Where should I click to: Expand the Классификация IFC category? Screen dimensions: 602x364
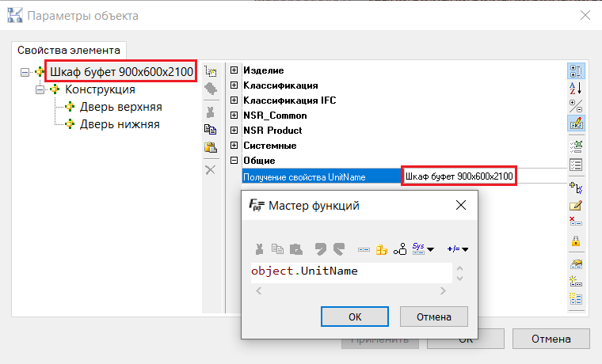[x=234, y=100]
